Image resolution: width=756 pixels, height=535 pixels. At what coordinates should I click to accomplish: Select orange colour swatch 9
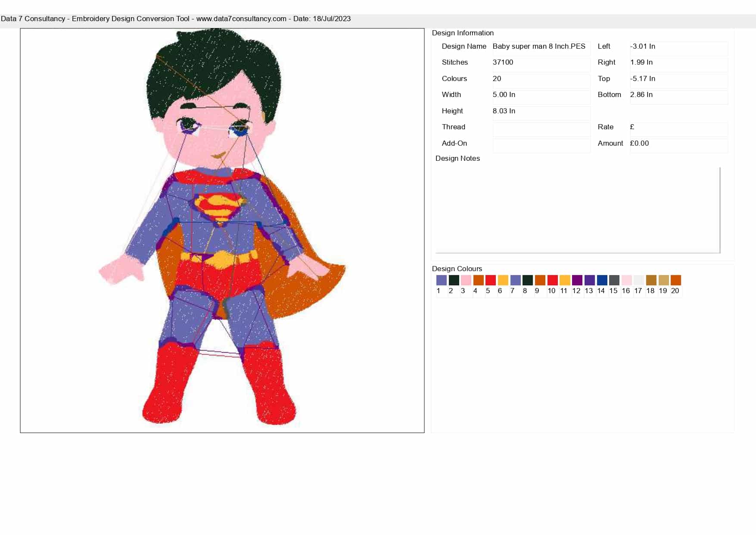(540, 280)
